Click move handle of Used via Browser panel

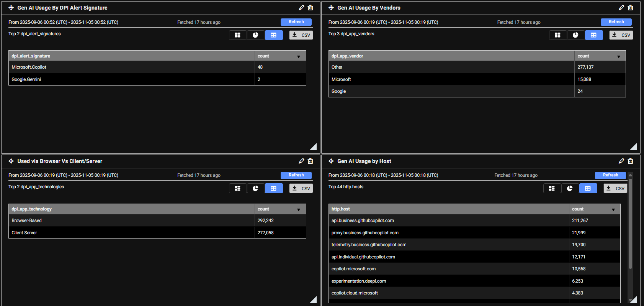point(11,161)
